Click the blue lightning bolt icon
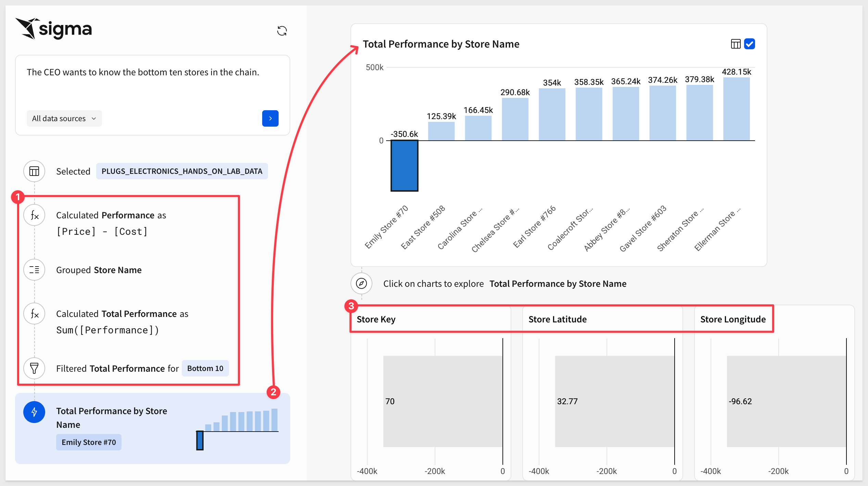This screenshot has height=486, width=868. coord(34,412)
